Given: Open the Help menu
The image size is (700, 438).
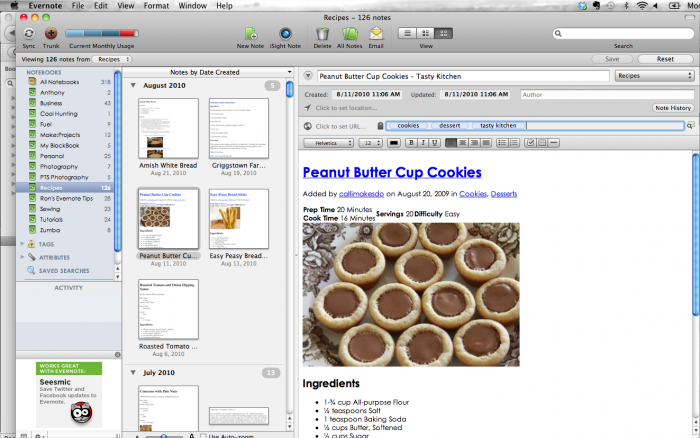Looking at the screenshot, I should 224,5.
